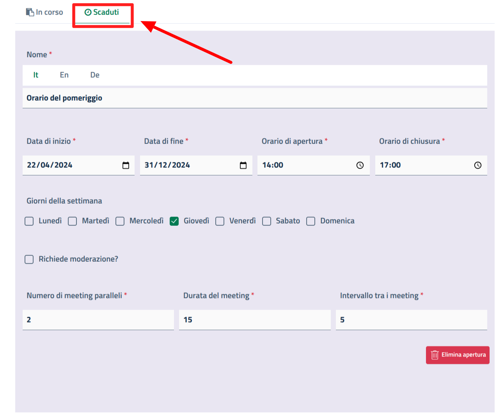Uncheck the Giovedì checkbox
Screen dimensions: 504x420
click(174, 221)
